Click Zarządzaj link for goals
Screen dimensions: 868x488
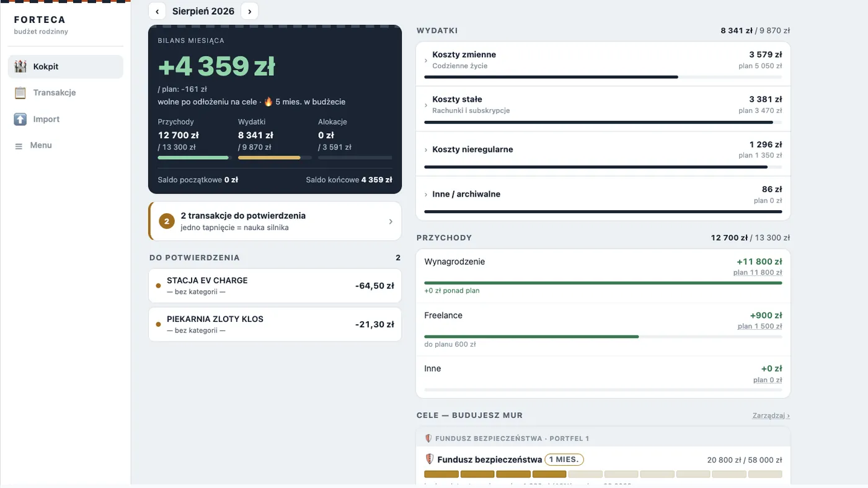click(x=771, y=415)
